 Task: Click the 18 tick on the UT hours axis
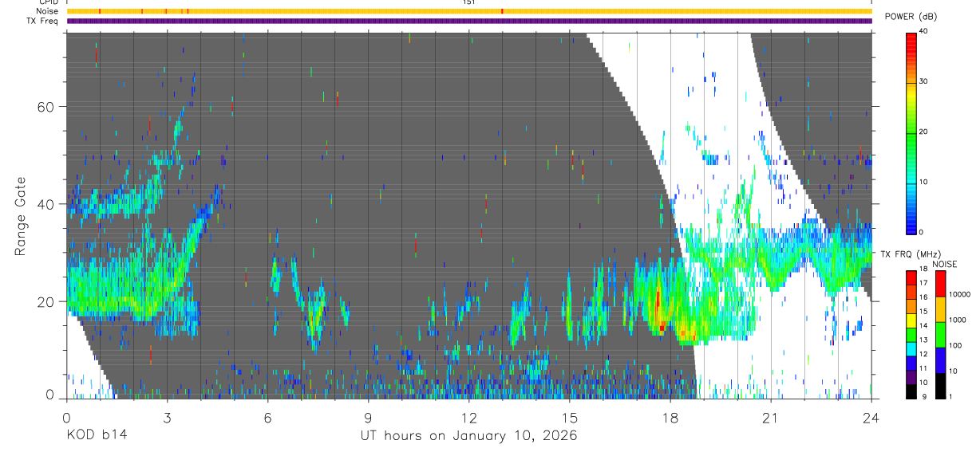670,418
